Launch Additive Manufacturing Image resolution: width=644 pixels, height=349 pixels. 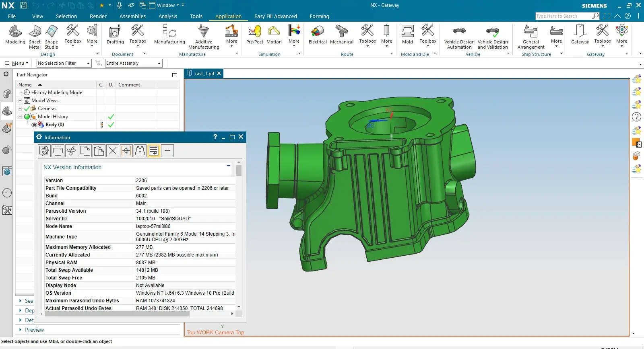click(204, 37)
